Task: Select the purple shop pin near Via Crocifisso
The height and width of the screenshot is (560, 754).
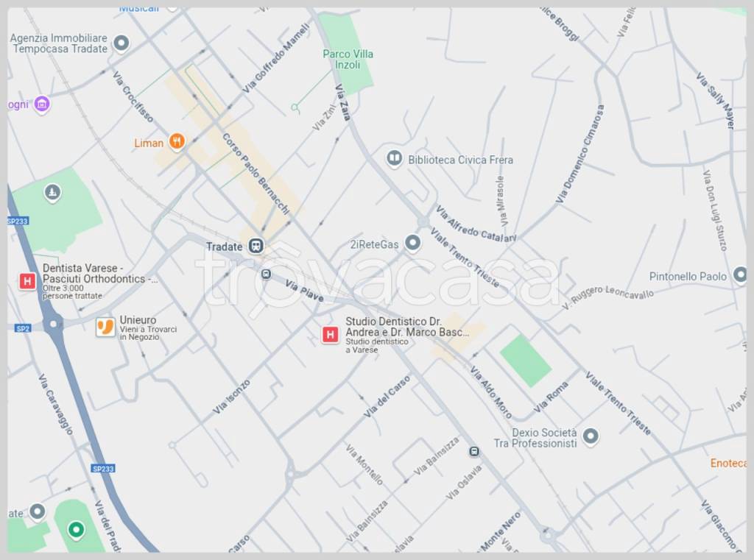Action: (x=42, y=104)
